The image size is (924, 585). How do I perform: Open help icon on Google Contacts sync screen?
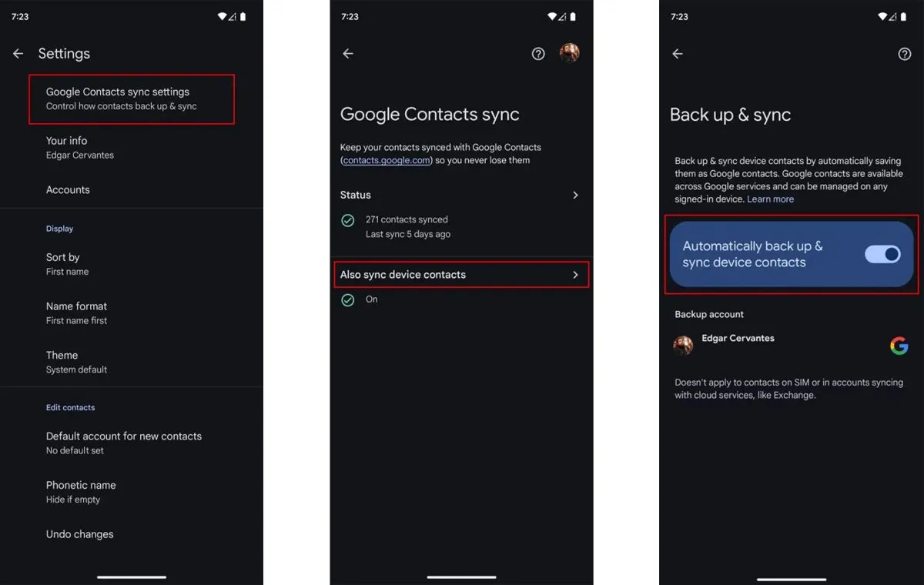[x=538, y=54]
